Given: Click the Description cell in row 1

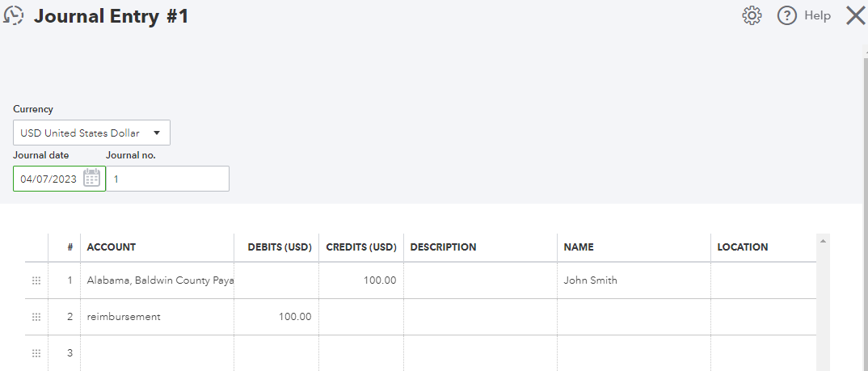Looking at the screenshot, I should pos(480,280).
